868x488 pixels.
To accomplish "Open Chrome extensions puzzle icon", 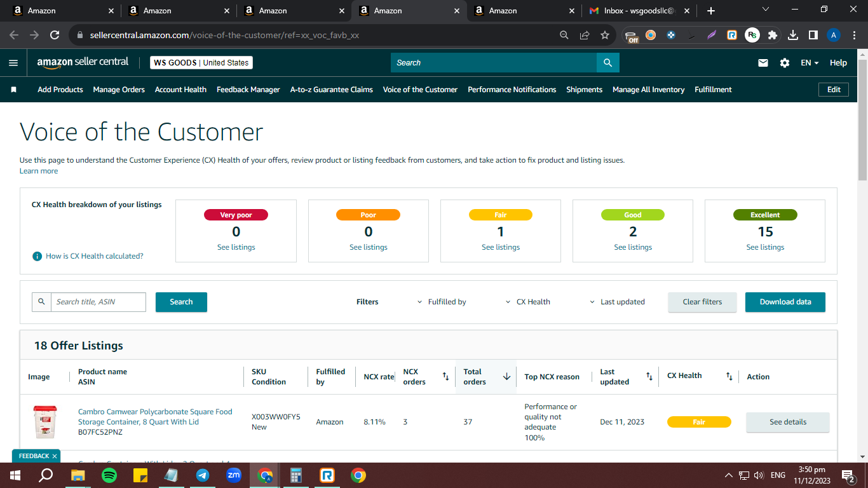I will pyautogui.click(x=773, y=35).
